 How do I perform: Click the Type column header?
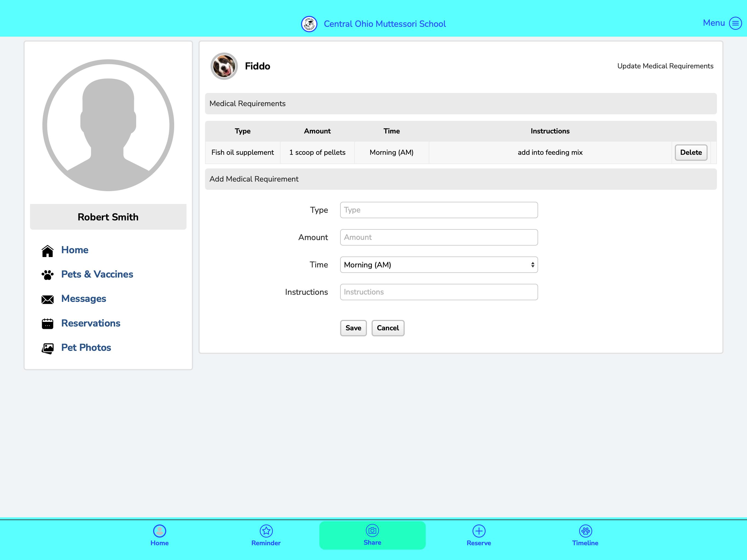[x=243, y=131]
